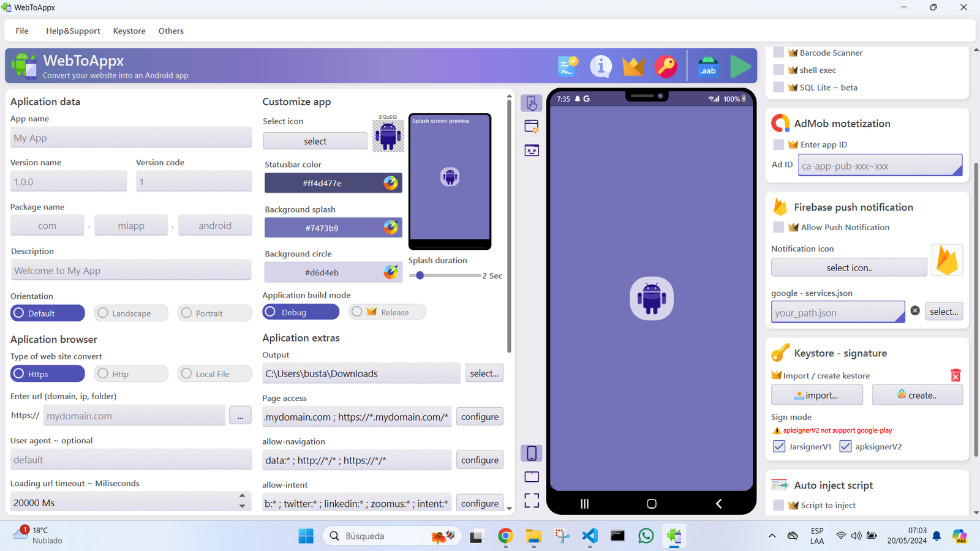Select touch preview mode icon
Screen dimensions: 980x551
click(x=532, y=103)
